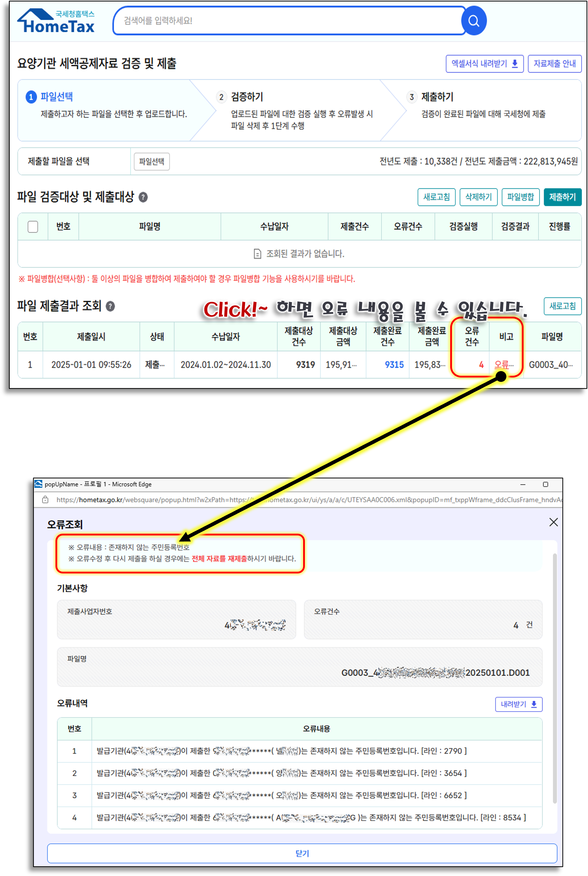Click the 파일병합 button
The image size is (588, 876).
coord(520,197)
